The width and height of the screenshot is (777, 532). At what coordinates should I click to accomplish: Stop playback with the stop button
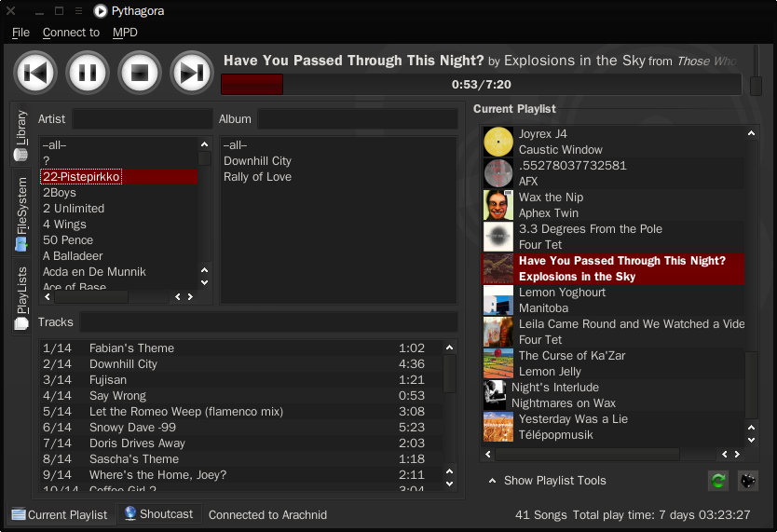click(x=139, y=73)
